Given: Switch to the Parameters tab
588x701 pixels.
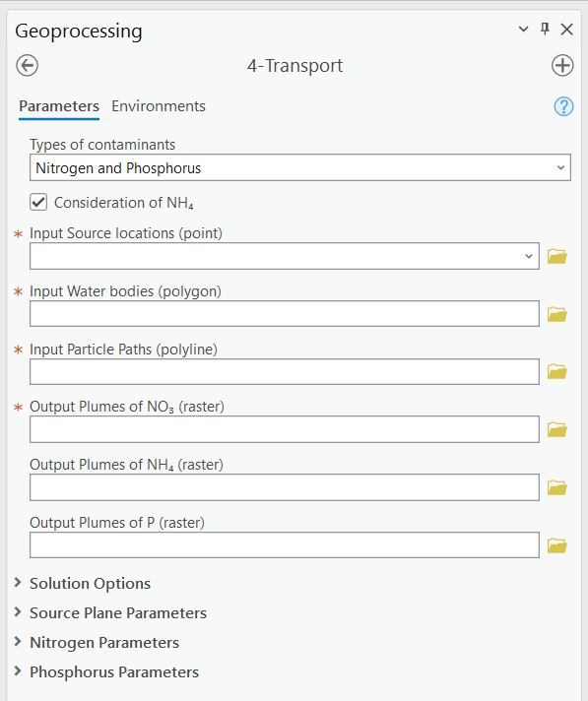Looking at the screenshot, I should [x=59, y=106].
